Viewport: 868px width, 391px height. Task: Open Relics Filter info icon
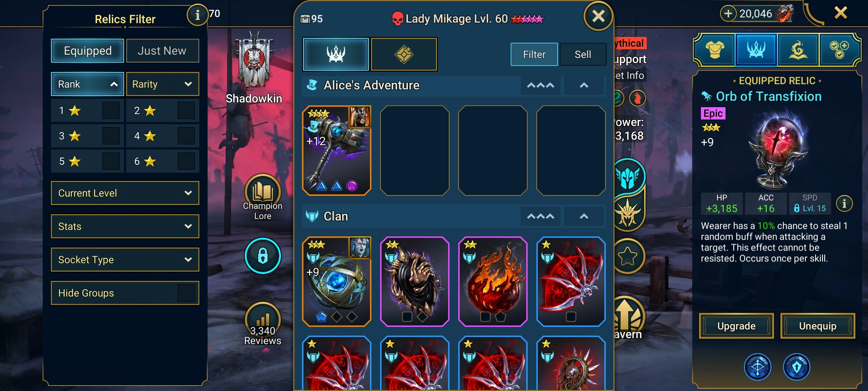[x=197, y=15]
